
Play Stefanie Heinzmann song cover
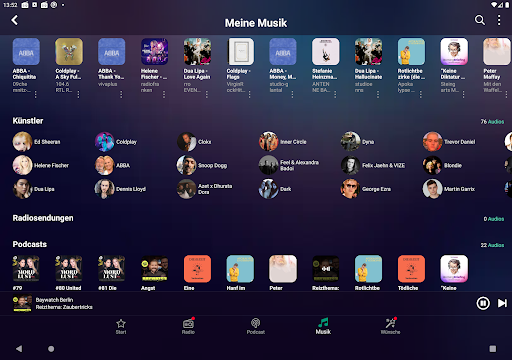tap(326, 51)
